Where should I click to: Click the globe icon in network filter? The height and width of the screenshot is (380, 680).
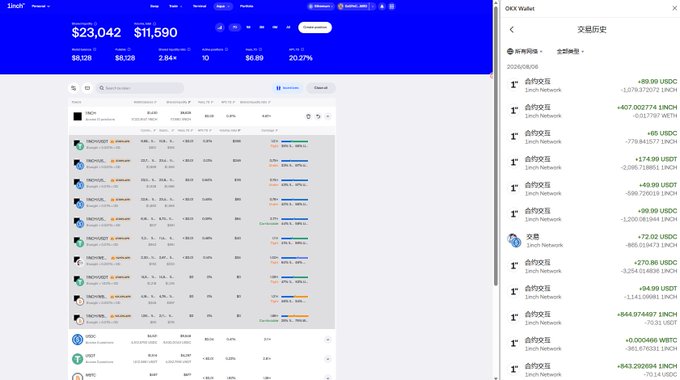(x=510, y=51)
